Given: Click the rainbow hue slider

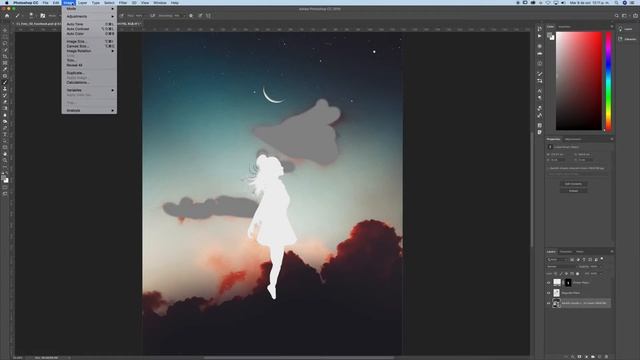Looking at the screenshot, I should (609, 82).
